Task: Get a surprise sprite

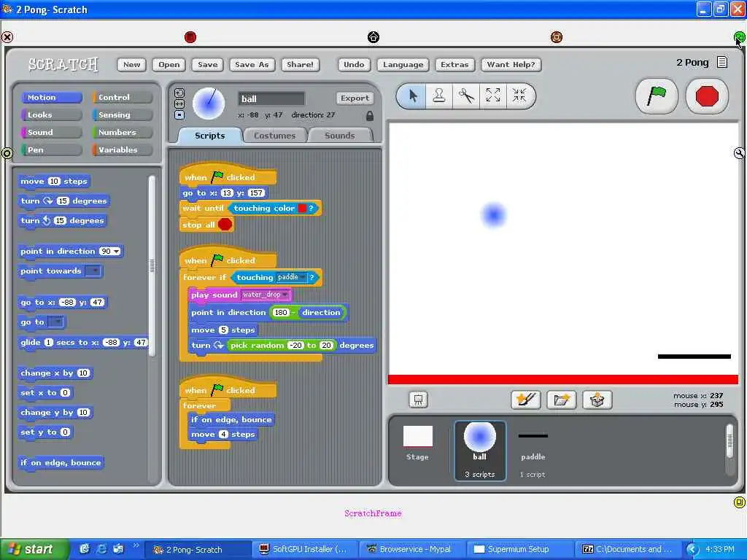Action: [597, 400]
